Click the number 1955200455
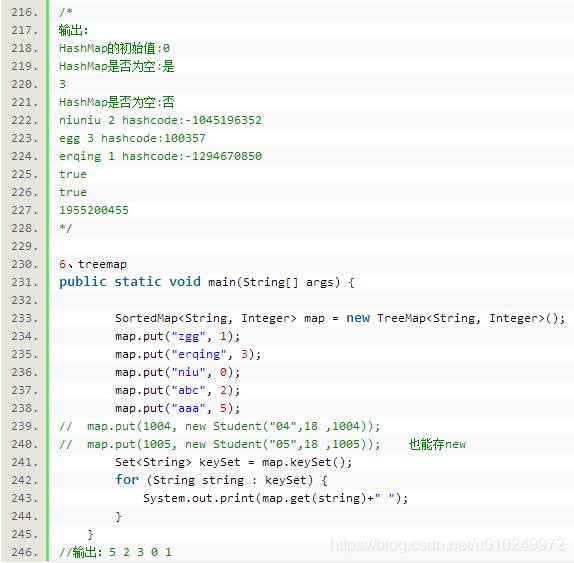 click(94, 210)
